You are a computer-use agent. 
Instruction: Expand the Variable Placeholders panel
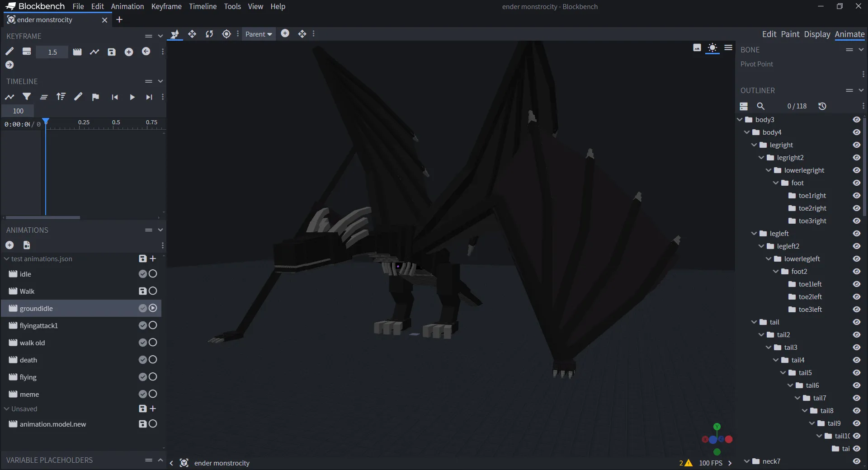(160, 460)
